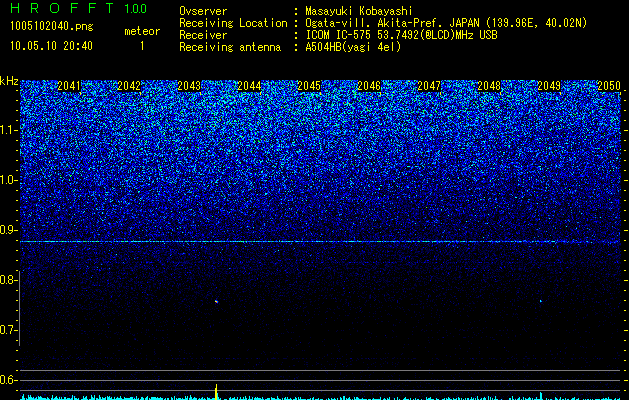
Task: Click the meteor count value 1
Action: click(142, 46)
